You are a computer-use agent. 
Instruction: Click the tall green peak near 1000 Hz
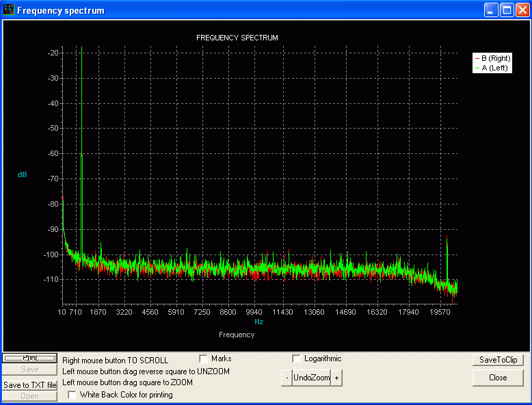pos(82,153)
